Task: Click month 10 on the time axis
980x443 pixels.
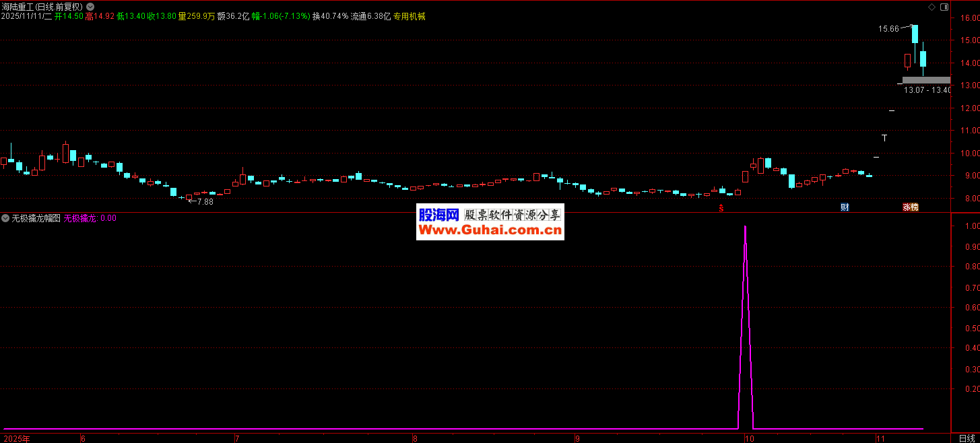Action: [x=749, y=438]
